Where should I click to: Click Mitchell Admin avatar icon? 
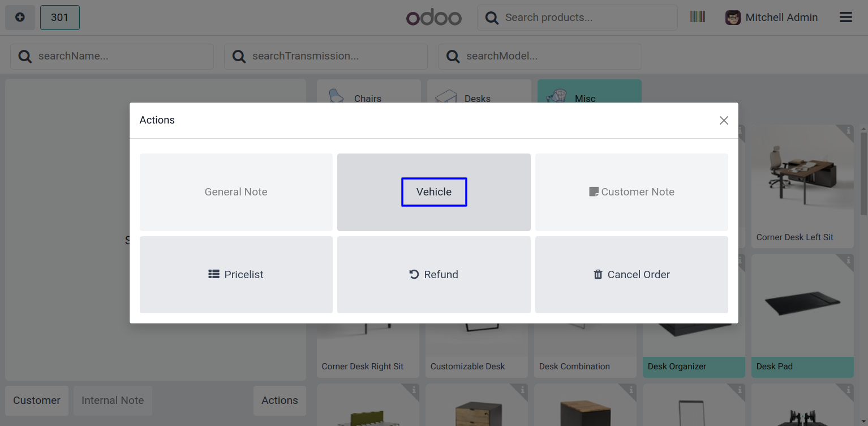[733, 18]
